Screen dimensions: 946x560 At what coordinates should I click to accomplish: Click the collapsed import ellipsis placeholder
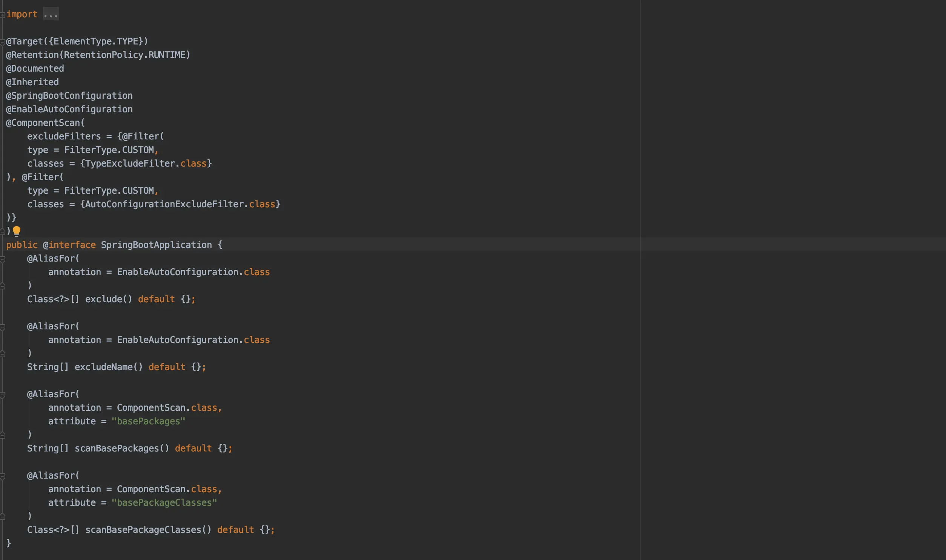point(51,14)
